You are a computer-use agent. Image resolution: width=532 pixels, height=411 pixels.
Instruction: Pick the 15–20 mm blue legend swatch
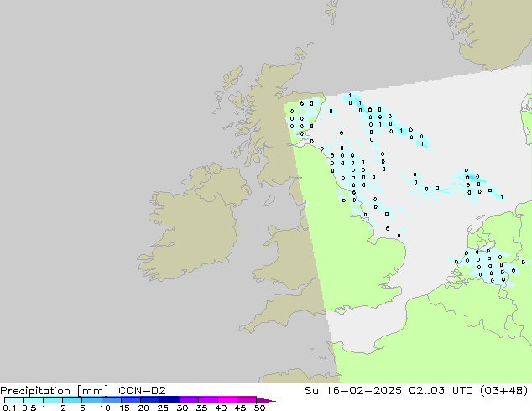(131, 400)
